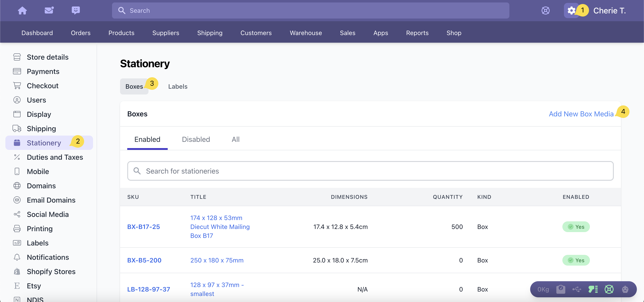Open the Reports menu
The image size is (644, 302).
(x=417, y=33)
